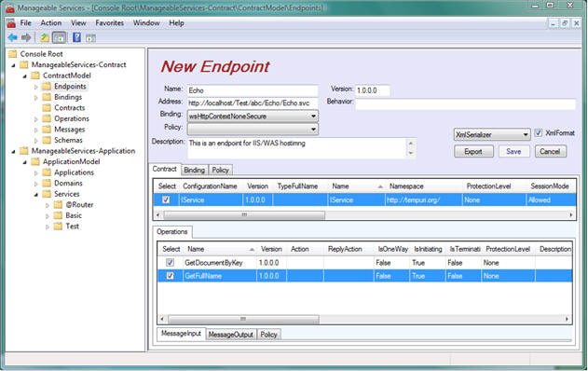The width and height of the screenshot is (588, 371).
Task: Click the contract grid horizontal scrollbar thumb
Action: 244,215
